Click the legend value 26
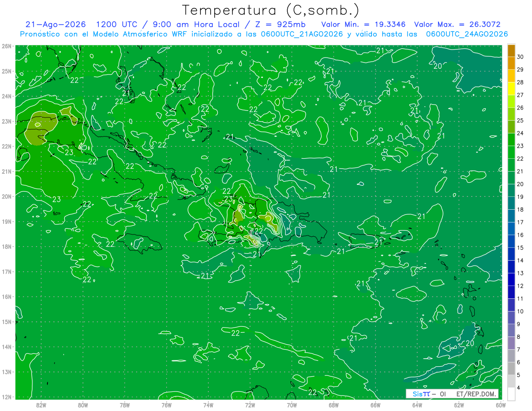 [x=520, y=108]
